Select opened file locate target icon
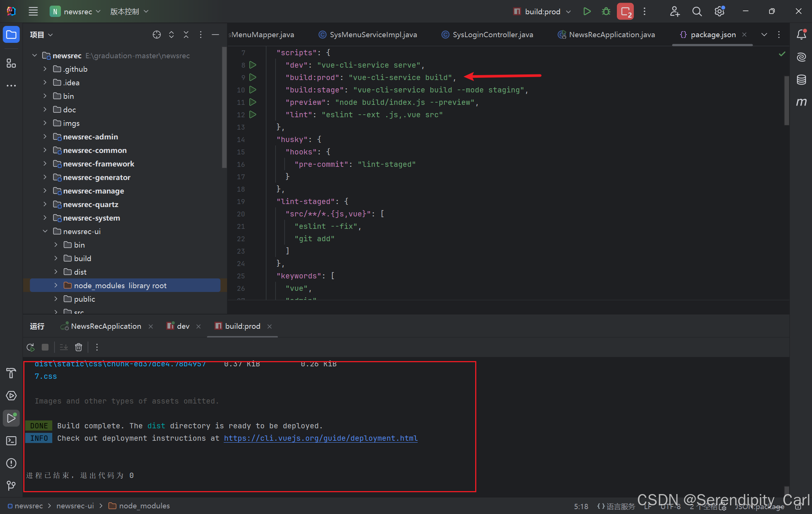This screenshot has height=514, width=812. point(157,35)
